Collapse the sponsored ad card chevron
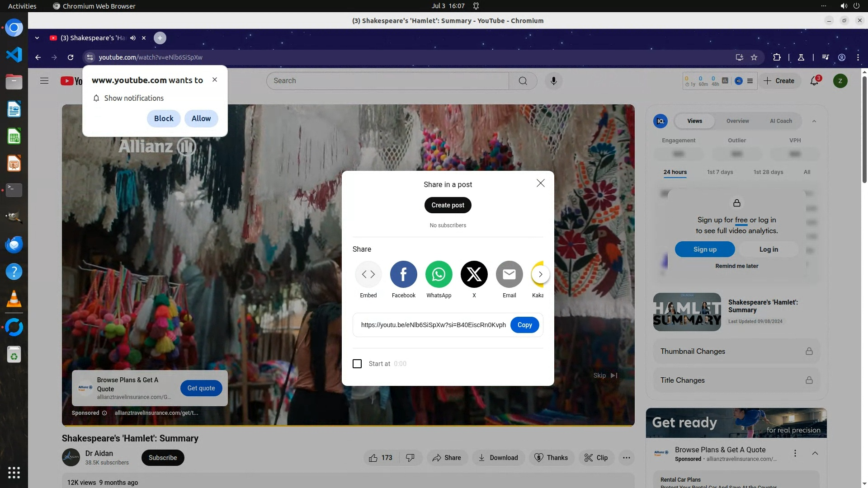Viewport: 868px width, 488px height. point(815,453)
